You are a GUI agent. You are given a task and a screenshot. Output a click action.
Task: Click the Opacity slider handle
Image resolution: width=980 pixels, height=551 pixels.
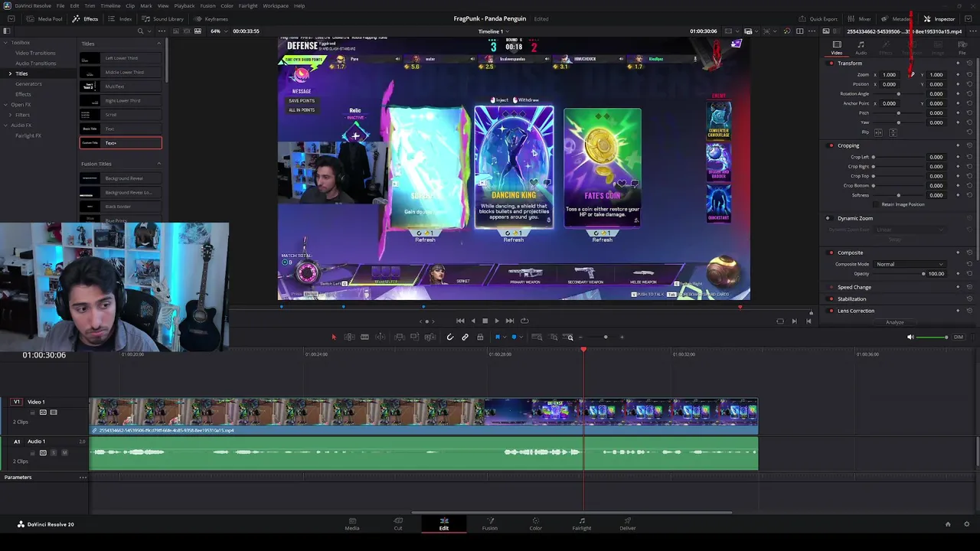[x=923, y=274]
